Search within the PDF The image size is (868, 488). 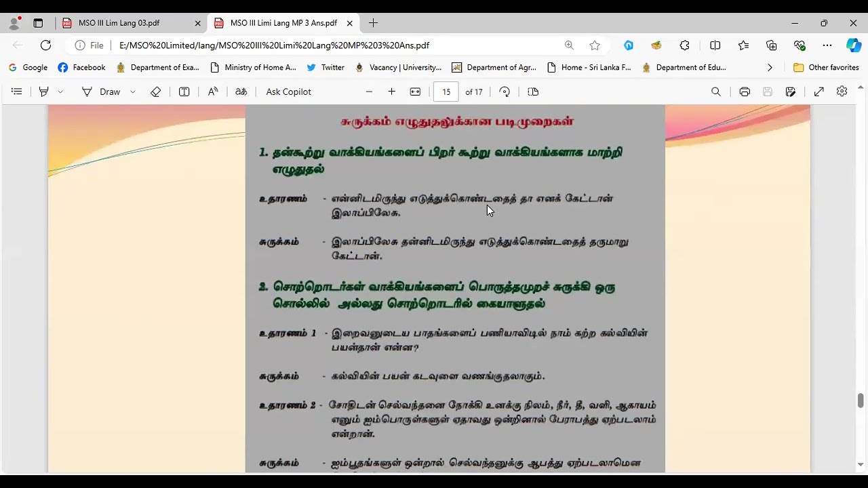coord(716,91)
